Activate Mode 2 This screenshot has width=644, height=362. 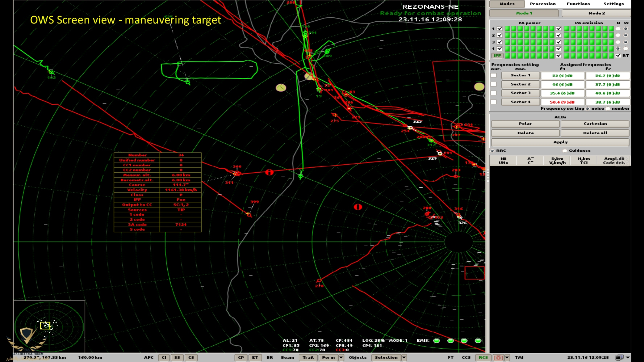coord(596,13)
